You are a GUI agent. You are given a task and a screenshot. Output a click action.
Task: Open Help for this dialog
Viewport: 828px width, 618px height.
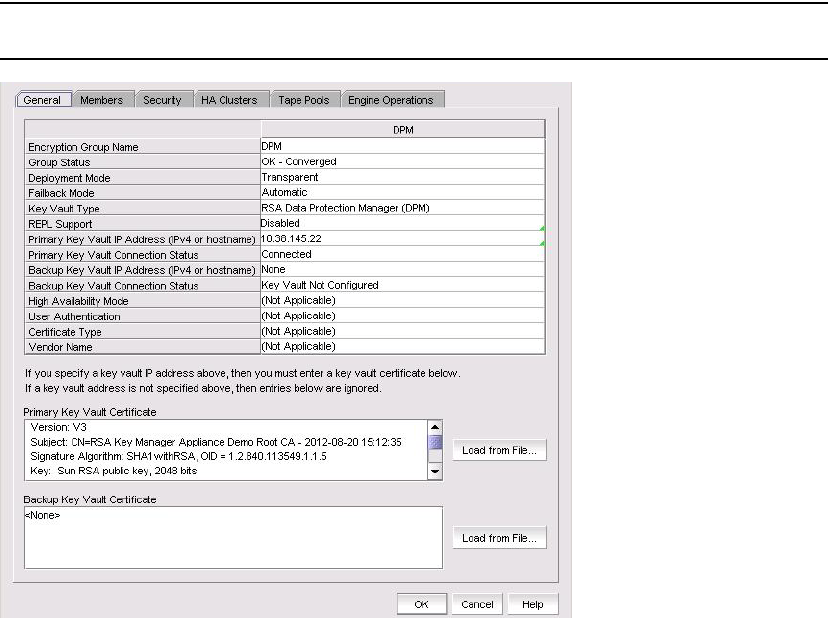pyautogui.click(x=533, y=604)
